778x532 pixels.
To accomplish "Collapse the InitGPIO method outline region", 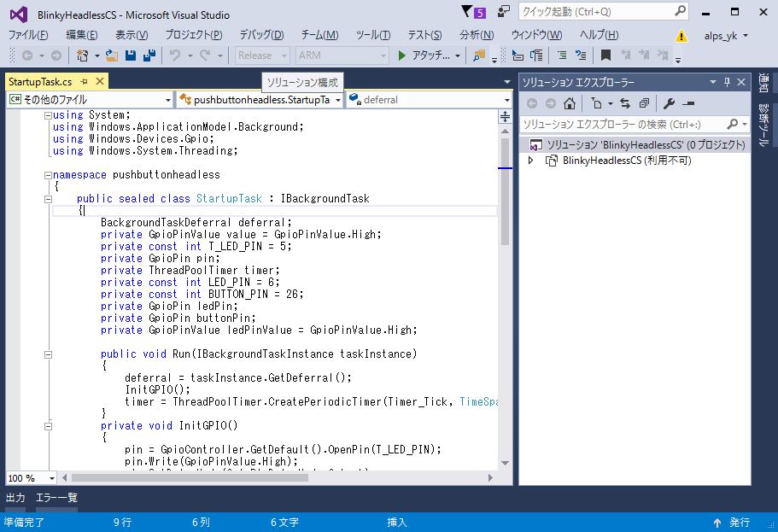I will pyautogui.click(x=48, y=426).
